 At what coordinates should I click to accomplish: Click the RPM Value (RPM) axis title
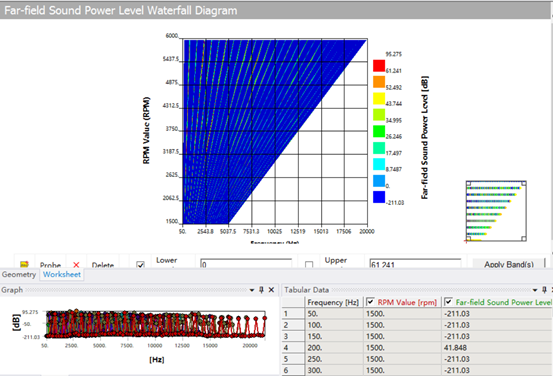coord(146,131)
